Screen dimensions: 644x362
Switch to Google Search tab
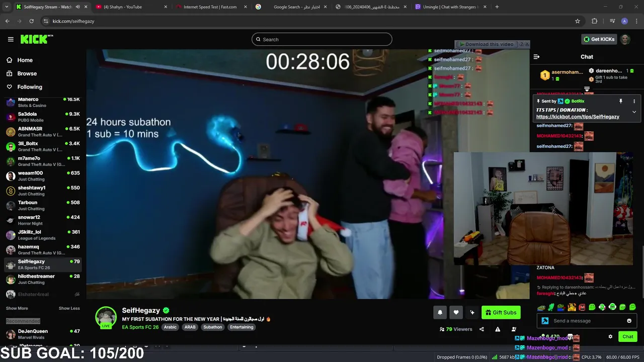tap(290, 7)
